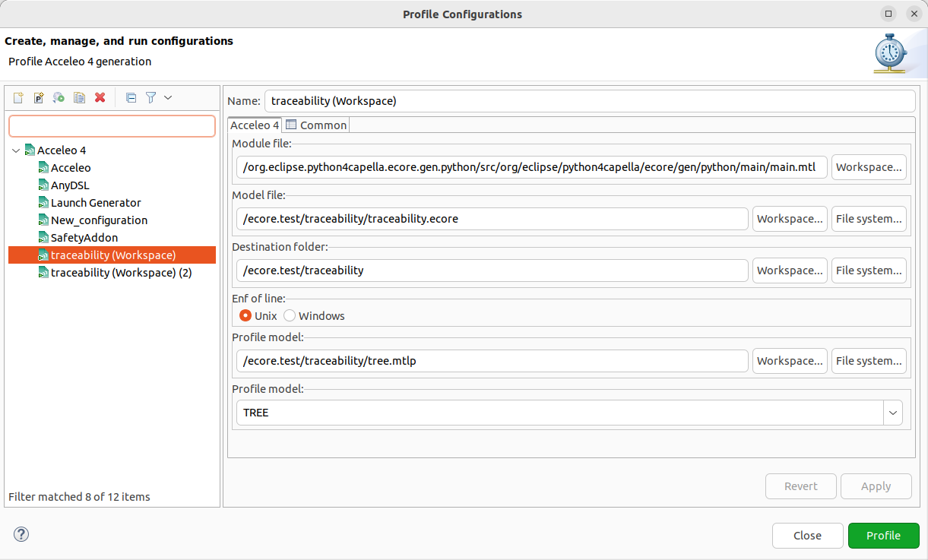The image size is (928, 560).
Task: Delete the selected launch configuration
Action: point(100,97)
